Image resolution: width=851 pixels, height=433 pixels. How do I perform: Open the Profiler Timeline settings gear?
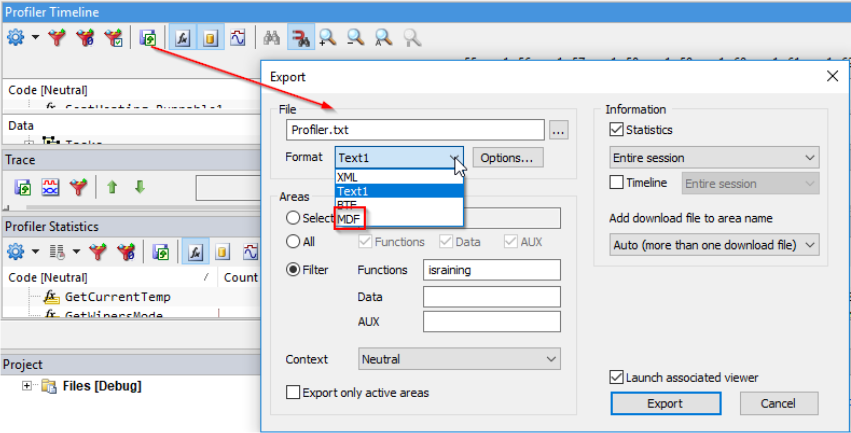point(15,38)
